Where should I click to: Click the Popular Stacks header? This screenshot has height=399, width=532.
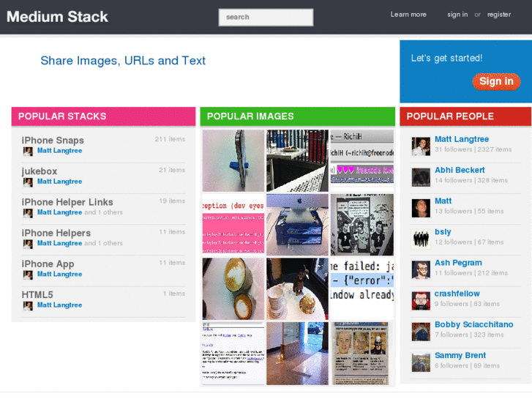(x=103, y=116)
